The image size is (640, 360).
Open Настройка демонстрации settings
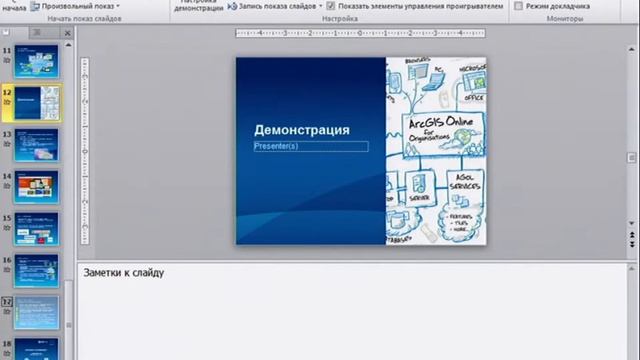click(x=199, y=6)
